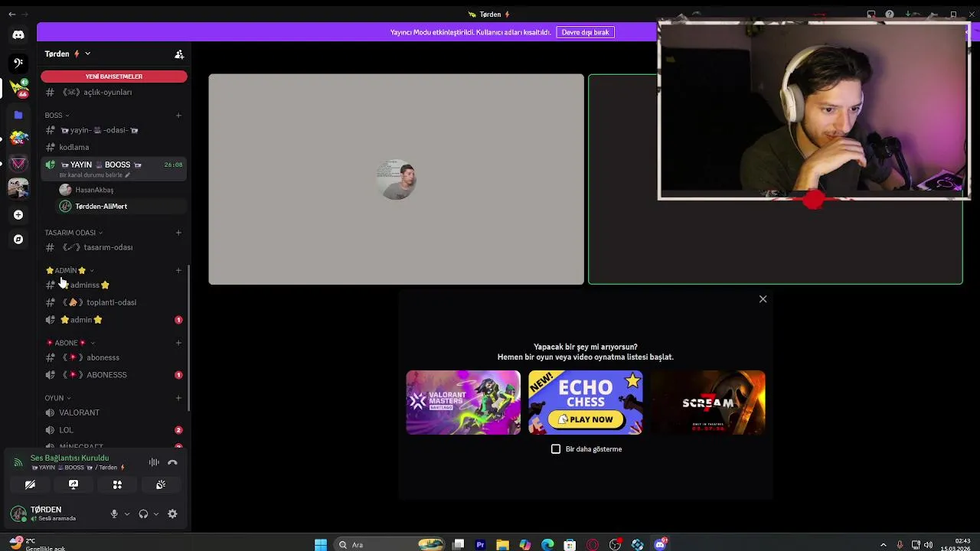980x551 pixels.
Task: Collapse the OYUN category
Action: (57, 398)
